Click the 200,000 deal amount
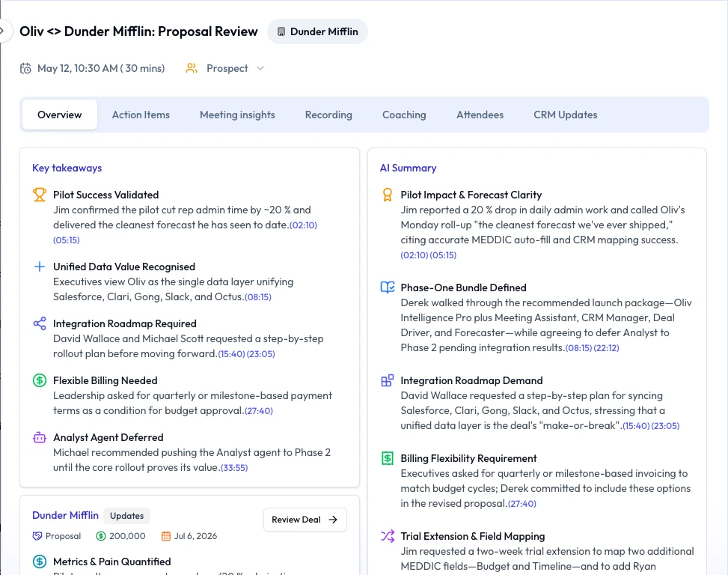The height and width of the screenshot is (575, 728). [x=127, y=536]
